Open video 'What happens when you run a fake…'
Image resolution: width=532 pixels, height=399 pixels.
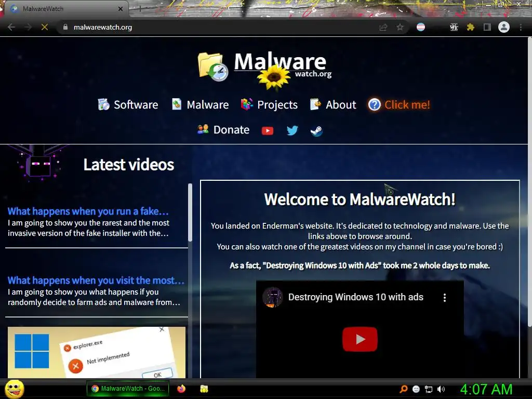[x=88, y=211]
